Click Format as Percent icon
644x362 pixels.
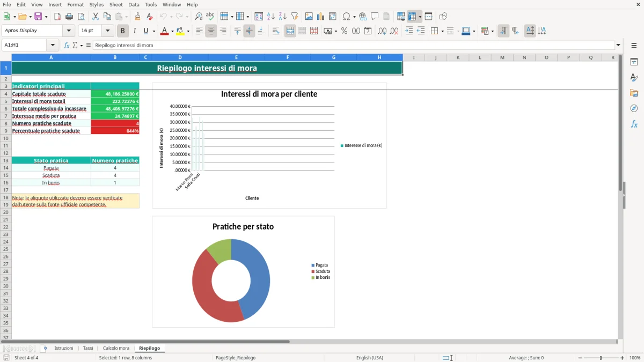click(345, 31)
